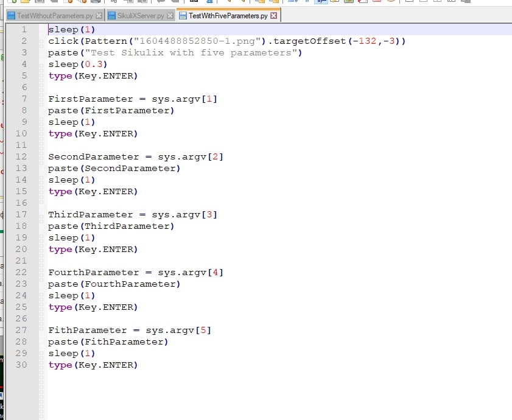Click the paste(FirstParameter) line

[x=111, y=110]
